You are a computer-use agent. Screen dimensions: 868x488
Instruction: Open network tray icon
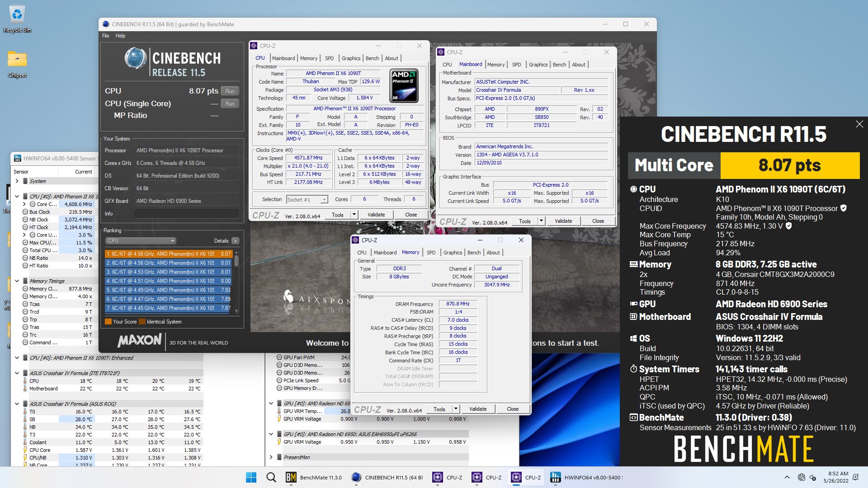click(802, 477)
